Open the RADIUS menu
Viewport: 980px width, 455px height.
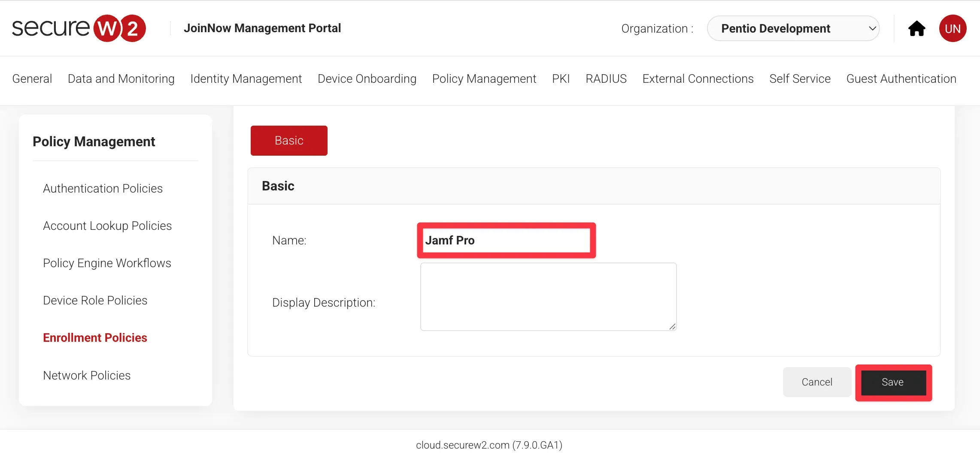[606, 79]
